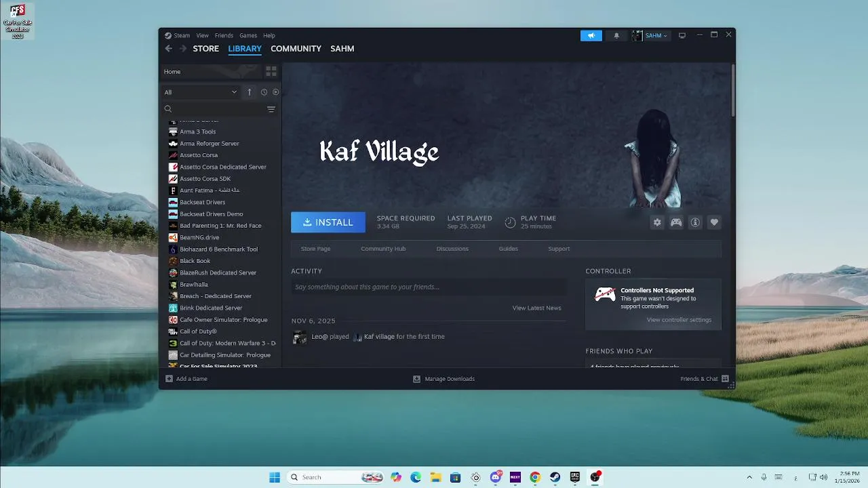Open Google Chrome from the taskbar
Viewport: 868px width, 488px height.
(535, 477)
